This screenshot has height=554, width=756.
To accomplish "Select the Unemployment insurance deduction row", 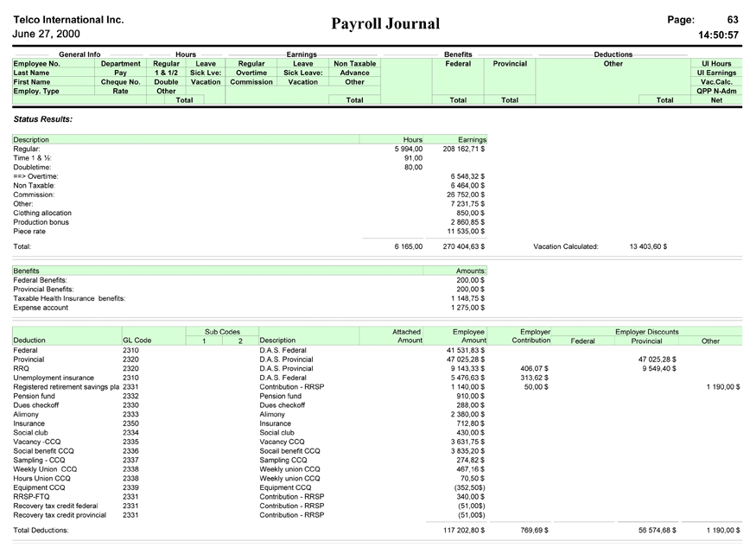I will pos(54,378).
